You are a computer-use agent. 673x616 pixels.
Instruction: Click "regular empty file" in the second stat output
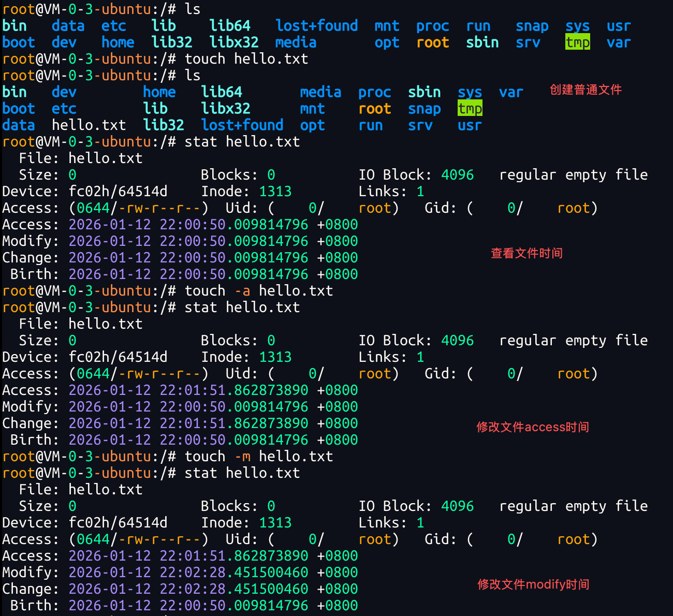point(573,341)
